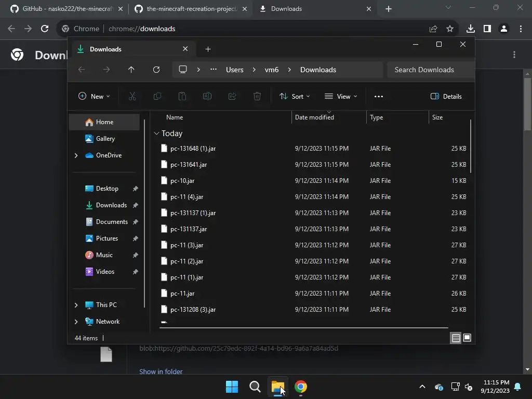Screen dimensions: 532x399
Task: Open the See more ellipsis in Explorer toolbar
Action: pyautogui.click(x=379, y=96)
